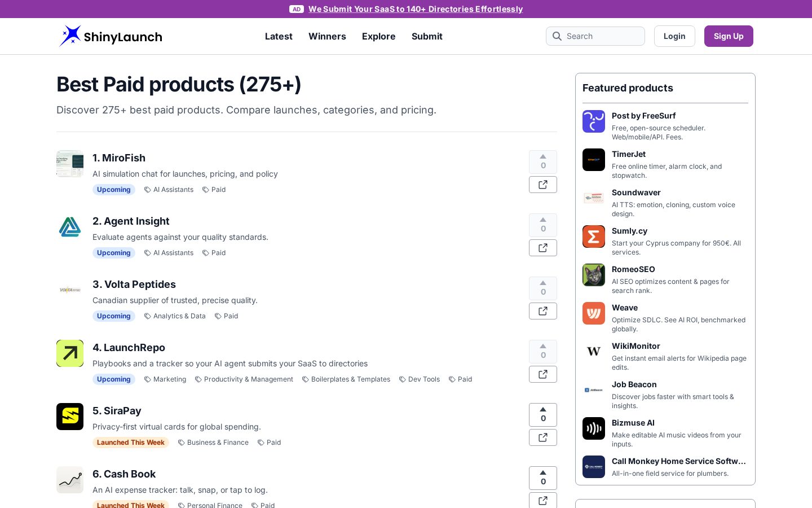
Task: Open the Submit nav item
Action: tap(427, 36)
